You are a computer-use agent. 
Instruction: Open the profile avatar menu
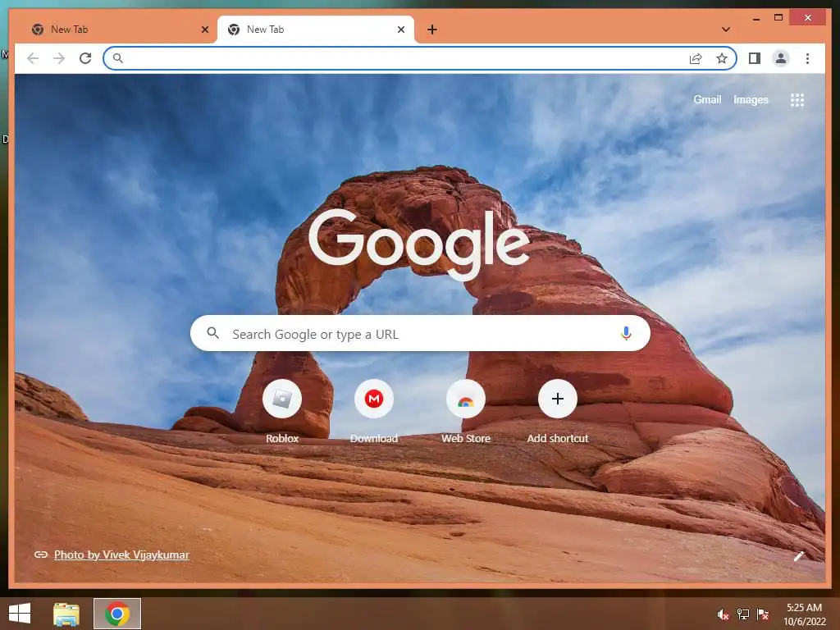(781, 58)
